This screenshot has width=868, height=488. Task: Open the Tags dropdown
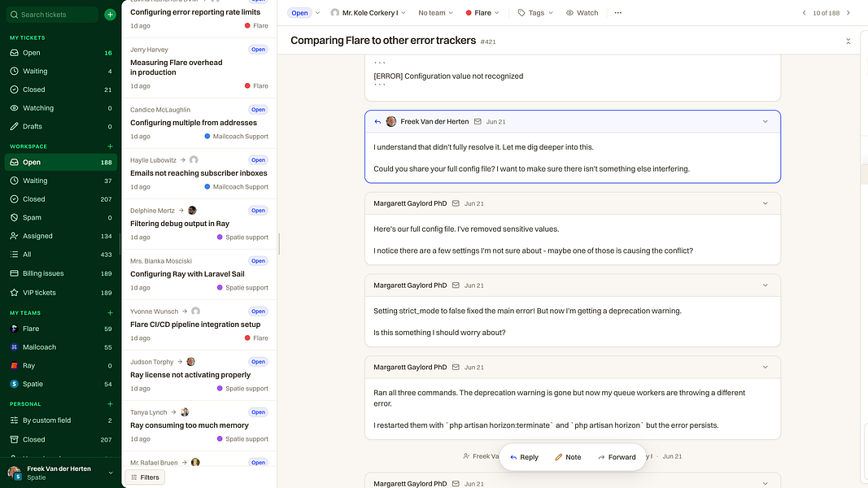tap(535, 13)
